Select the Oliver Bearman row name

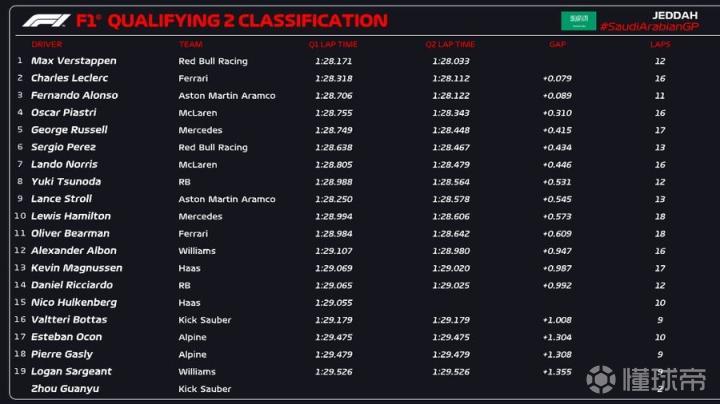point(72,233)
